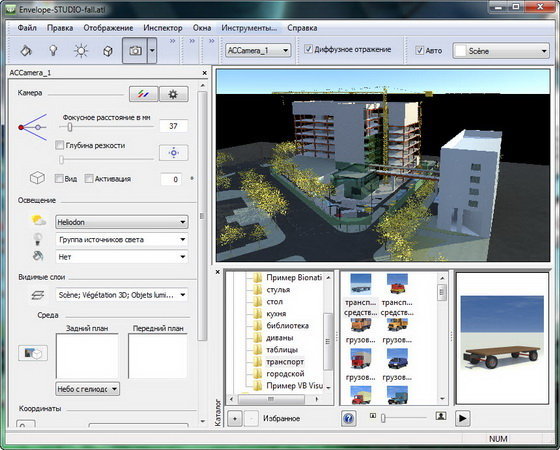Click the focal length slider handle

[x=70, y=127]
